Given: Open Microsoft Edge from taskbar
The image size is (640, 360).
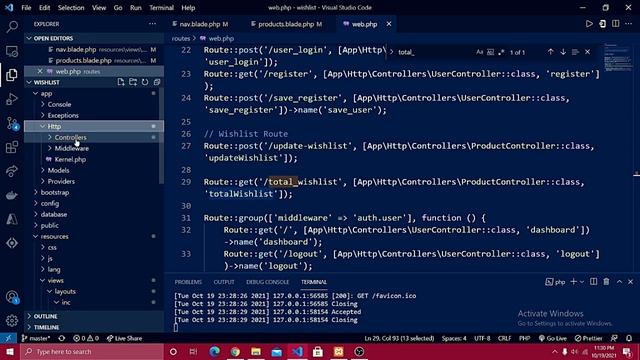Looking at the screenshot, I should coord(214,351).
